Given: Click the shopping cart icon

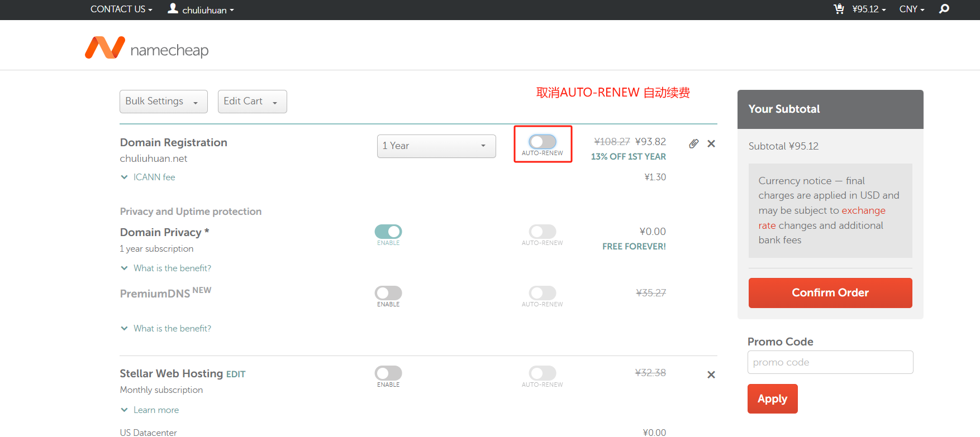Looking at the screenshot, I should click(x=839, y=9).
